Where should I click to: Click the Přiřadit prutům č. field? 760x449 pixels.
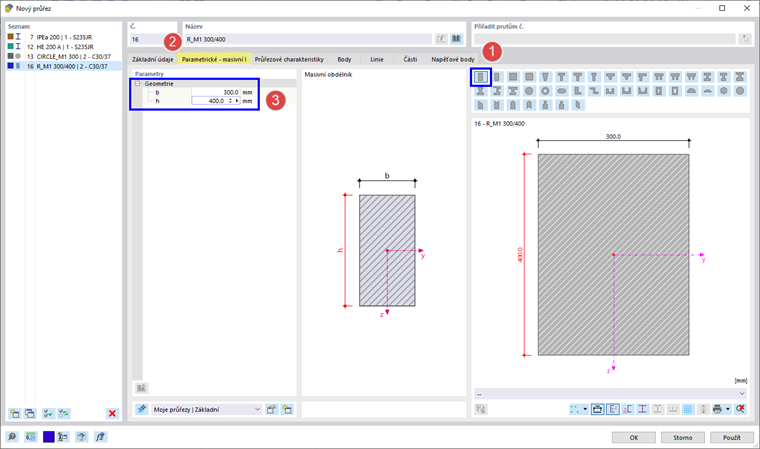coord(604,39)
